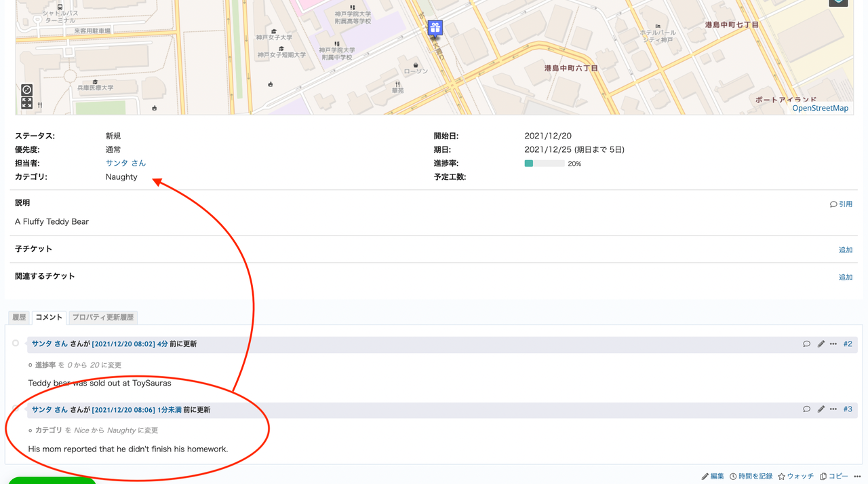Open the プロパティ更新履歴 tab
868x484 pixels.
[x=103, y=317]
